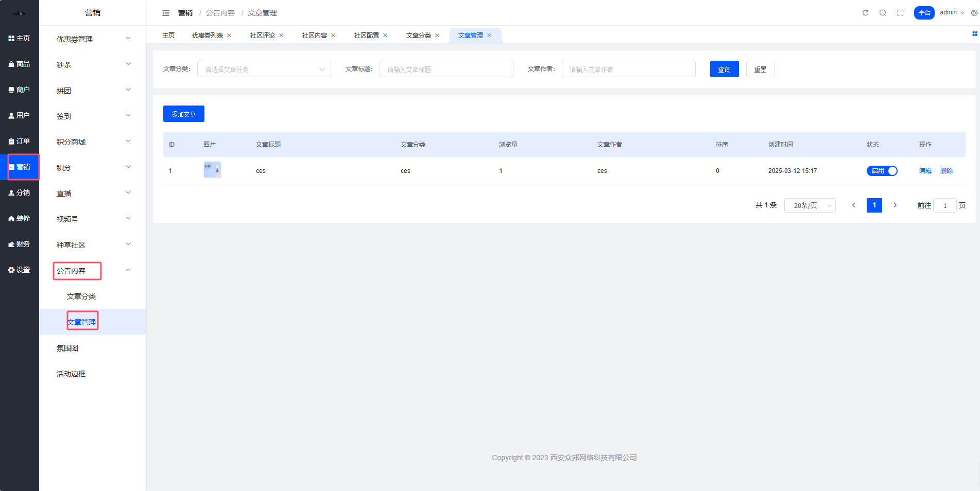Switch to the 文章分类 tab
The width and height of the screenshot is (980, 491).
pyautogui.click(x=418, y=36)
